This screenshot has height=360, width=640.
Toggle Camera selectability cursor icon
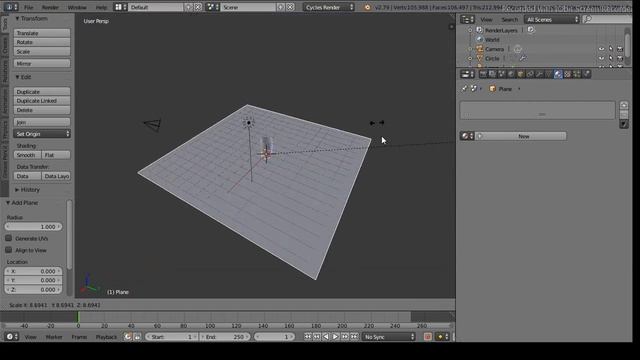[x=611, y=49]
